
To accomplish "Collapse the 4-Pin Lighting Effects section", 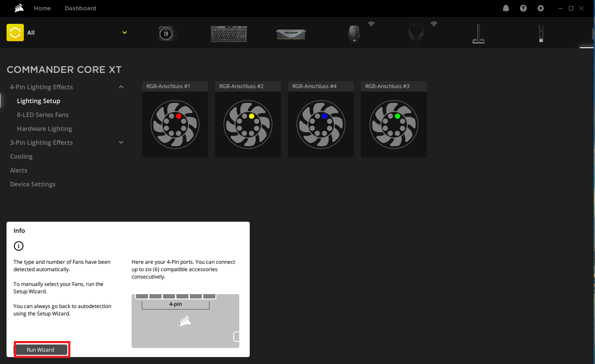I will tap(121, 87).
